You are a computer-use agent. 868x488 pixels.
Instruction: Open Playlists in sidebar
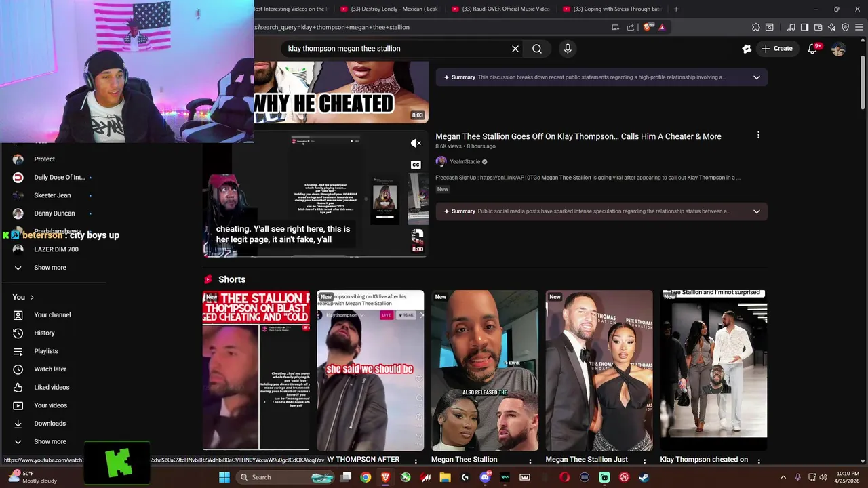click(x=46, y=351)
